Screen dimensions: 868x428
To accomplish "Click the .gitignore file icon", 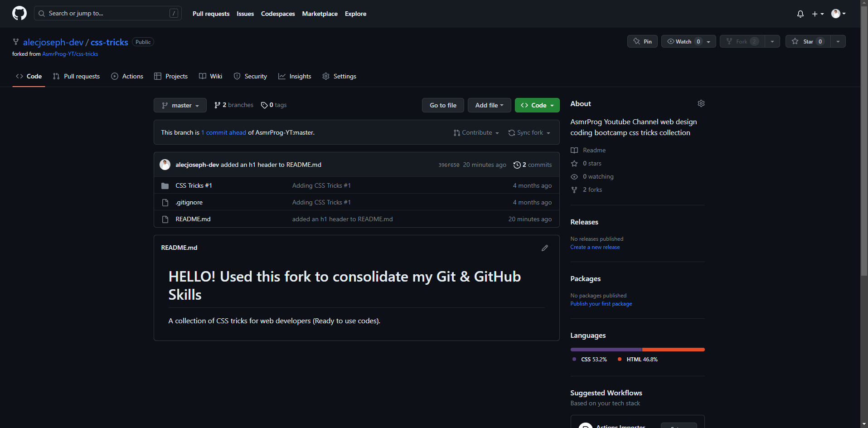I will [165, 203].
